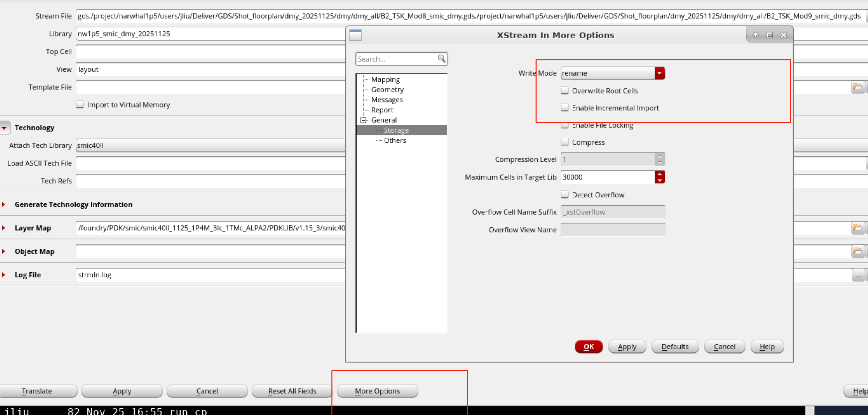868x415 pixels.
Task: Open the Write Mode dropdown
Action: tap(659, 73)
